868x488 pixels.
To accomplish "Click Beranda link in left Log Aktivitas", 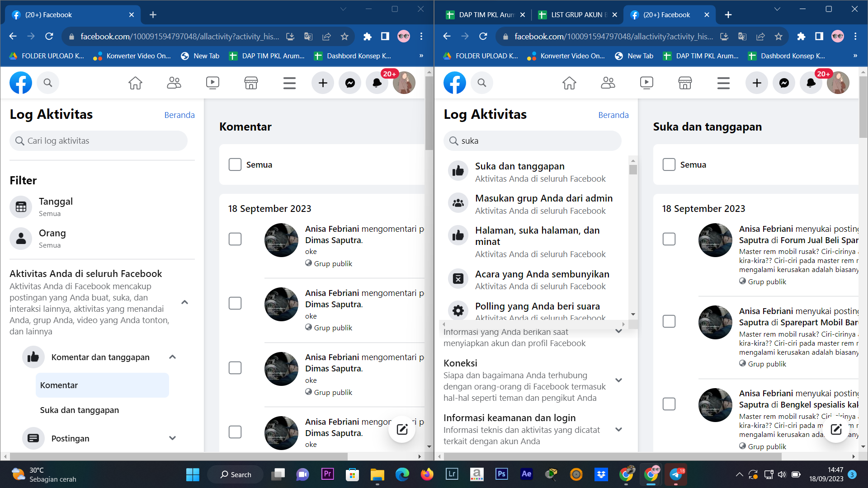I will coord(179,115).
